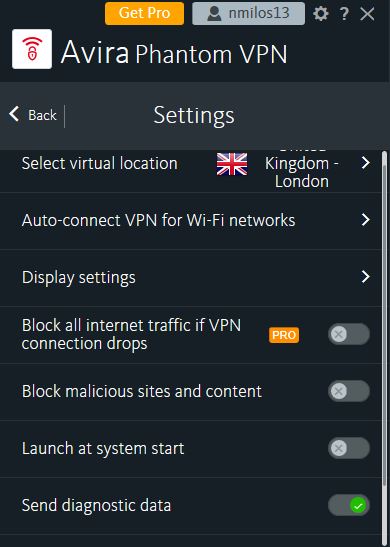Image resolution: width=390 pixels, height=547 pixels.
Task: Click the Avira red Wi-Fi lock logo
Action: [x=32, y=49]
